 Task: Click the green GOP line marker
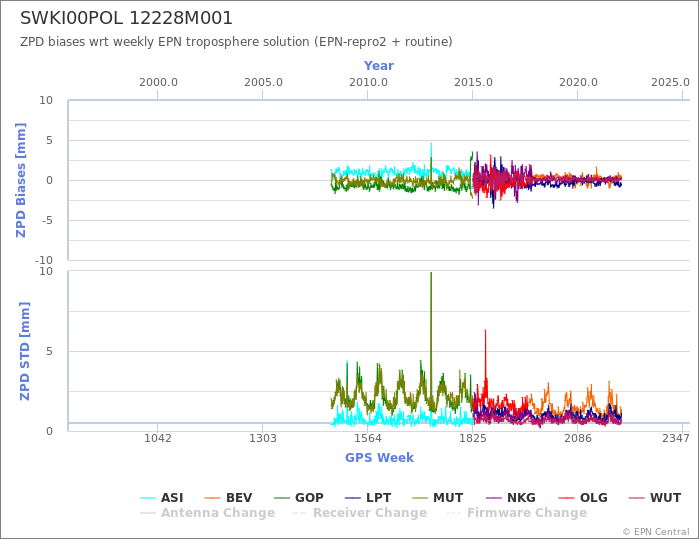tap(282, 498)
